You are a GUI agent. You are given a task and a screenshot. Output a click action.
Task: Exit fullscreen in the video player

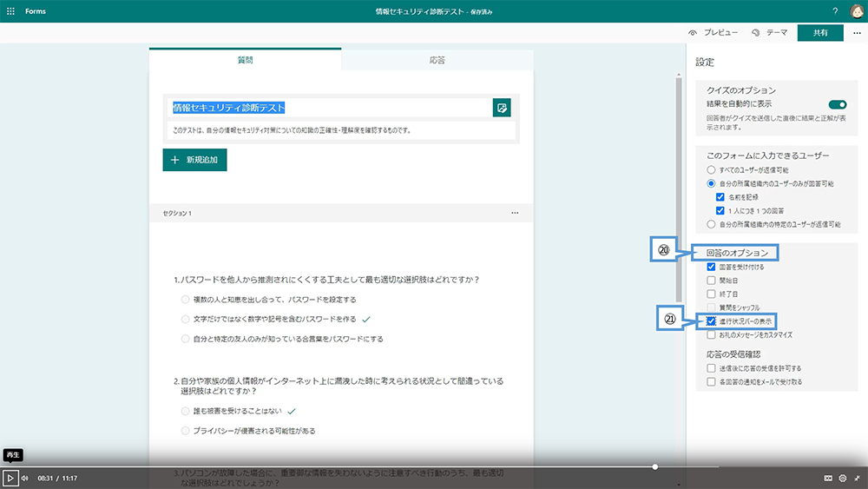click(x=858, y=478)
